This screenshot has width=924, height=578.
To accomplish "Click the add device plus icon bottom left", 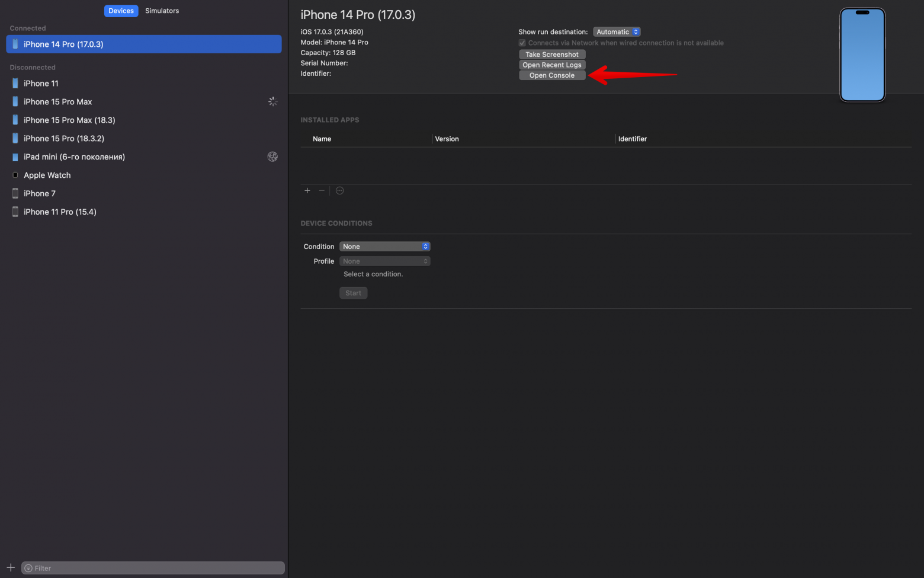I will coord(10,567).
